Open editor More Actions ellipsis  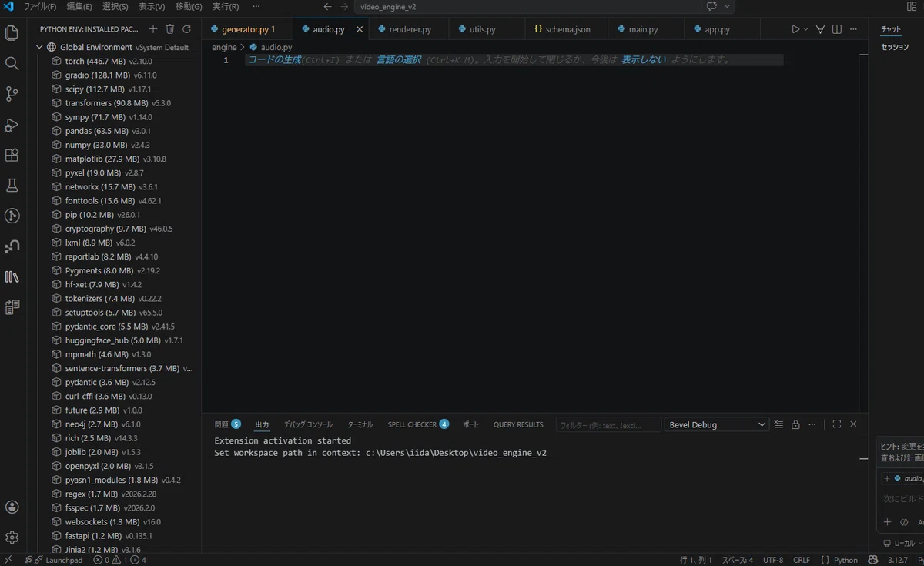853,29
